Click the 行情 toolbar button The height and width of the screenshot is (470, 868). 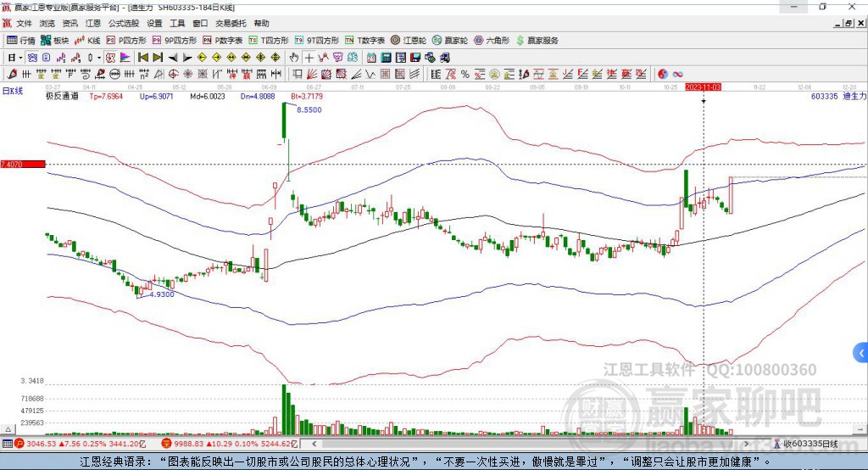tap(21, 41)
